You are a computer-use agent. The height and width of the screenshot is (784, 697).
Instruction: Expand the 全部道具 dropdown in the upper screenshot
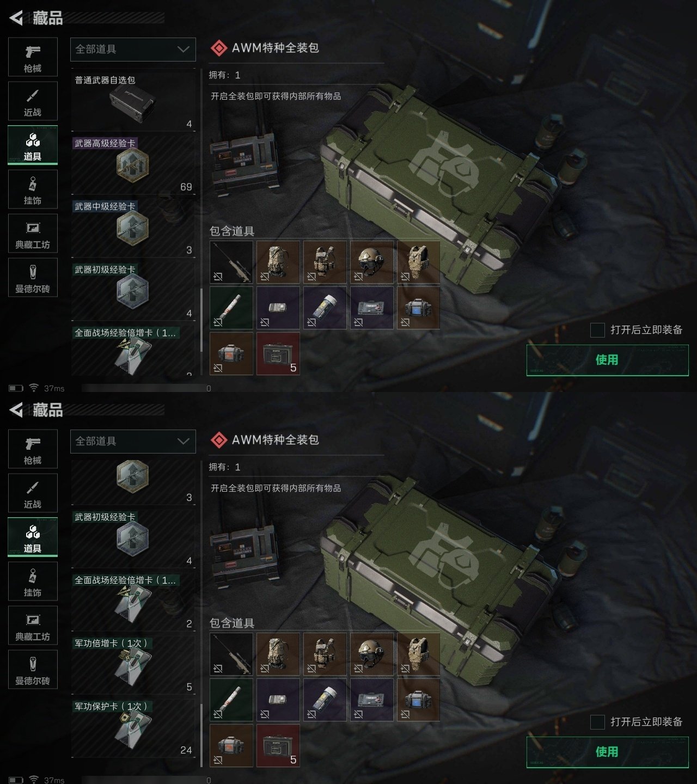point(133,49)
